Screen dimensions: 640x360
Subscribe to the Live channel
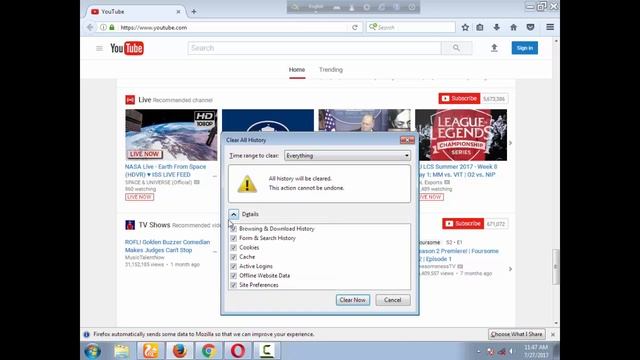[x=459, y=99]
